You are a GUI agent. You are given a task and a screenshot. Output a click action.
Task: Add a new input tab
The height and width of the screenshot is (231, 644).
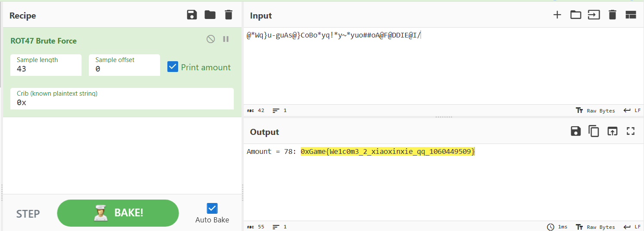(557, 15)
